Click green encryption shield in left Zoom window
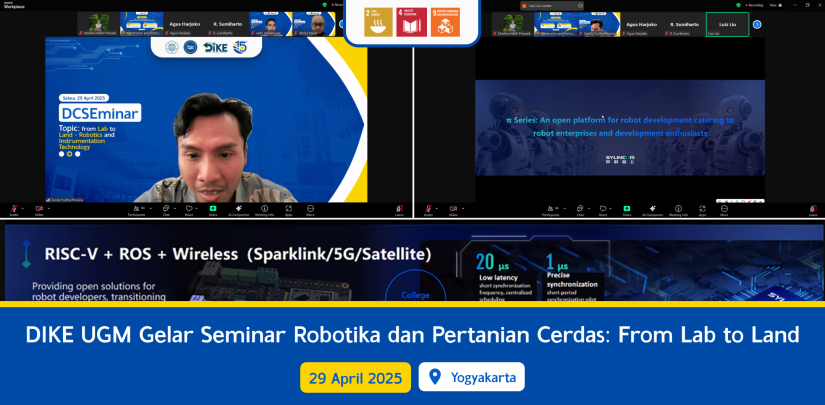Image resolution: width=825 pixels, height=405 pixels. click(x=325, y=5)
